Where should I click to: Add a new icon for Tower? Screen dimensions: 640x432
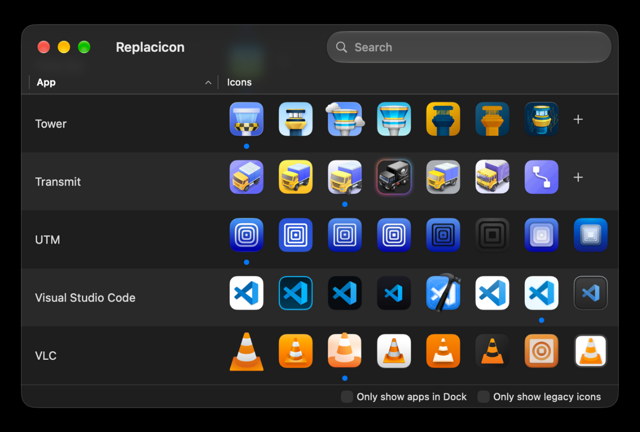pyautogui.click(x=578, y=119)
